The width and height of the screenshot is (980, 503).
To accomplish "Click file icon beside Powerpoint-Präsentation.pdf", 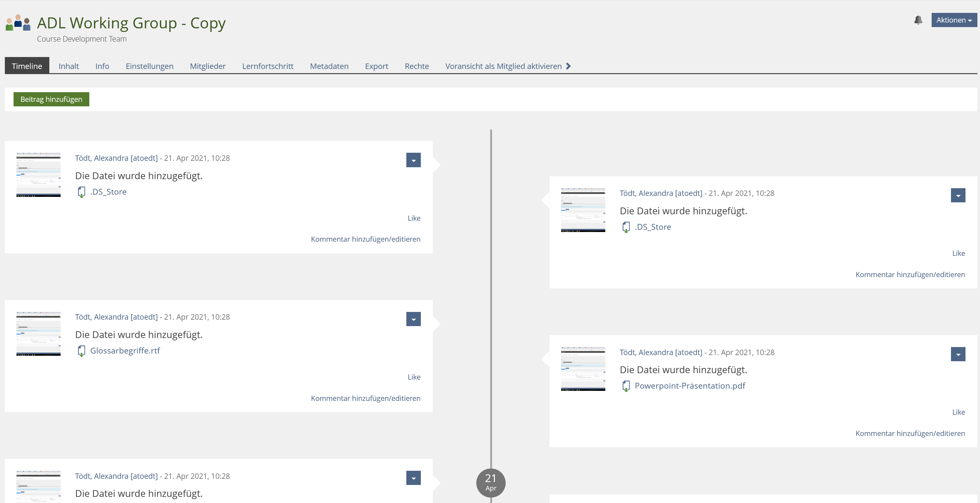I will tap(626, 386).
